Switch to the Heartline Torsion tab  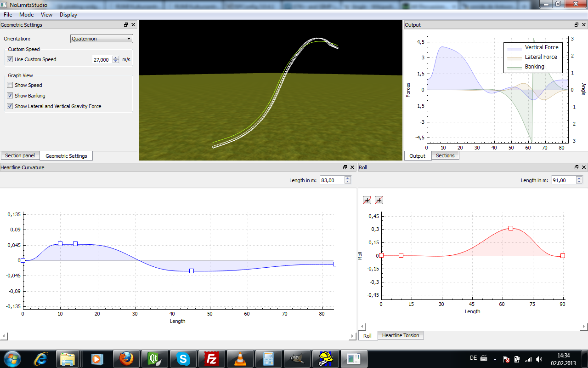[x=401, y=335]
